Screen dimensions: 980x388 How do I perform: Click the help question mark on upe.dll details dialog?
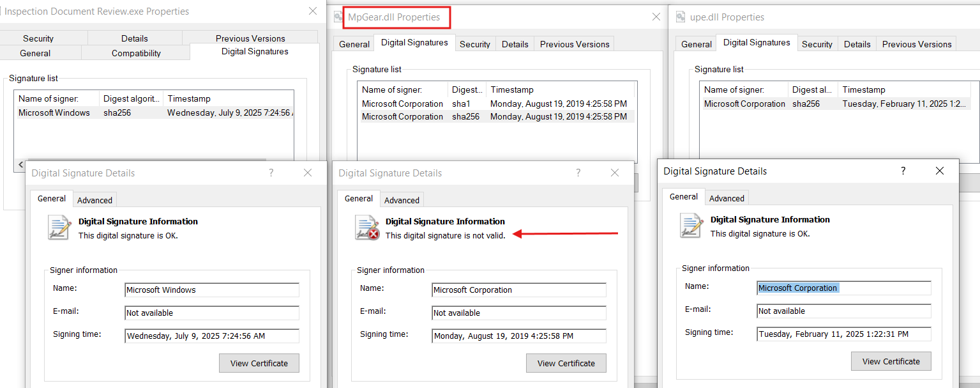click(902, 171)
